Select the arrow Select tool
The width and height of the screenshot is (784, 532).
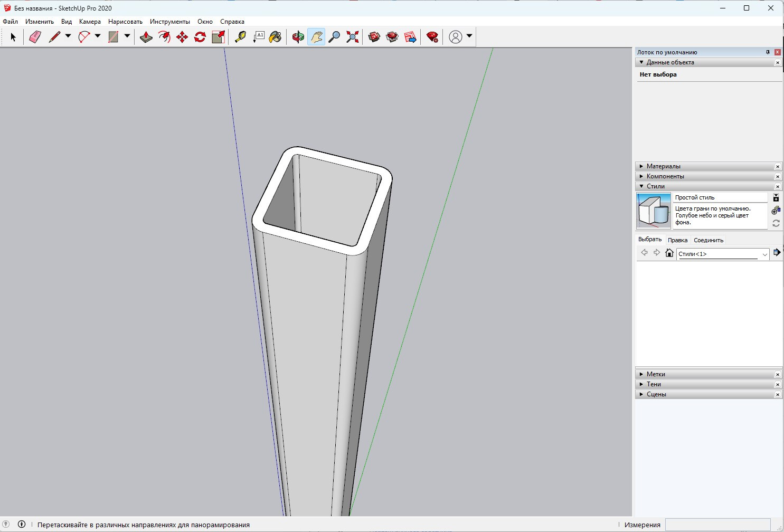click(13, 37)
